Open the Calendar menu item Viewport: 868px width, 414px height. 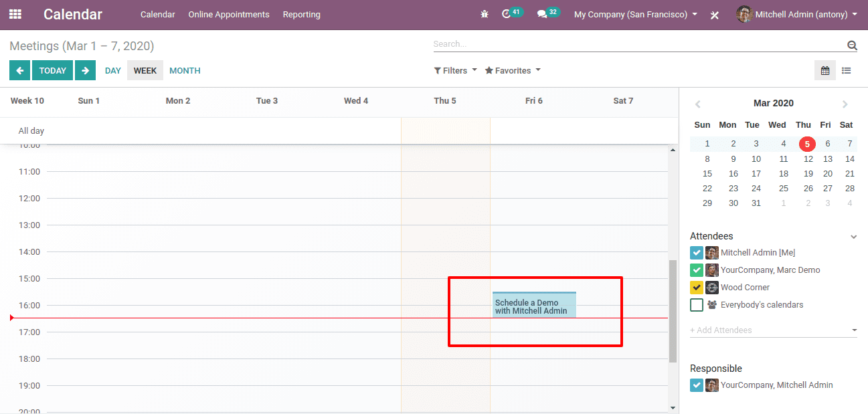[x=158, y=14]
